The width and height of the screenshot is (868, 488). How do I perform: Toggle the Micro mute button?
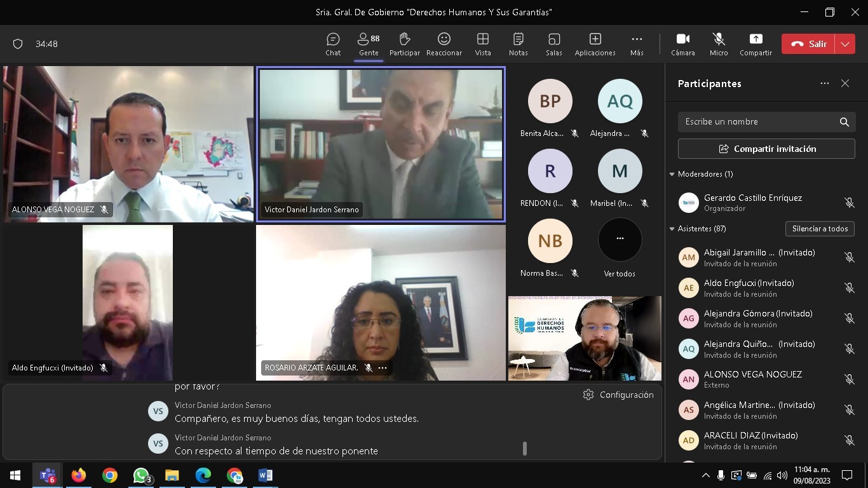click(719, 44)
